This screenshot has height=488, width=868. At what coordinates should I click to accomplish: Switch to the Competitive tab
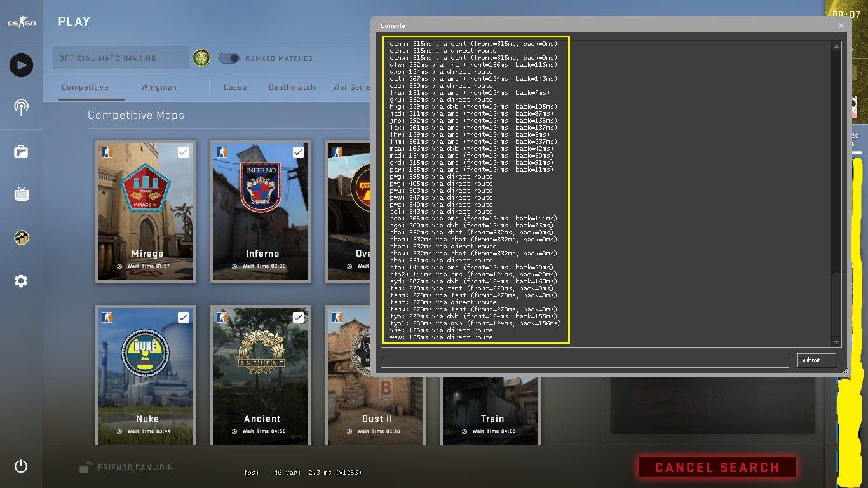85,87
